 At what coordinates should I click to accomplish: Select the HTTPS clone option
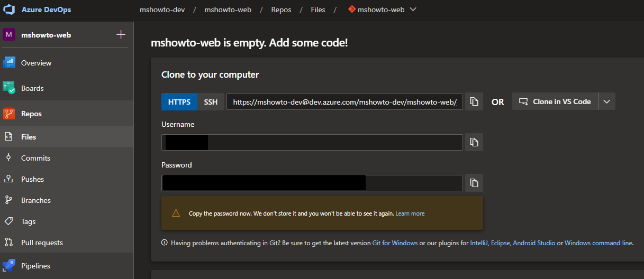[179, 101]
